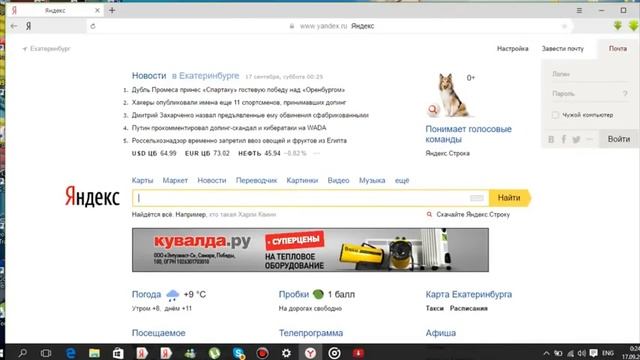Image resolution: width=640 pixels, height=360 pixels.
Task: Open Карта Екатеринбурга link
Action: point(469,294)
